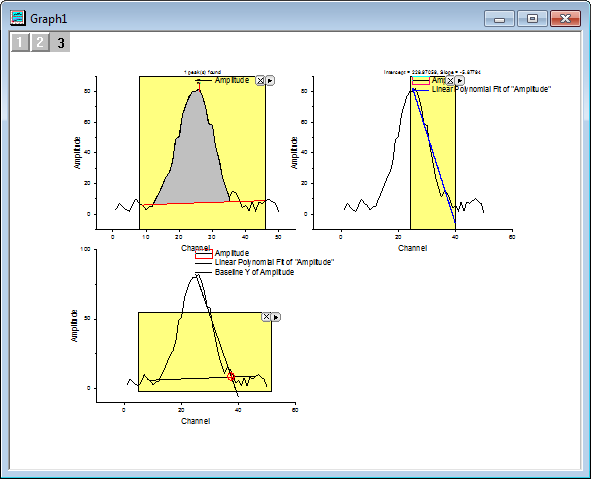The width and height of the screenshot is (591, 479).
Task: Close the gadget on the bottom graph
Action: (266, 317)
